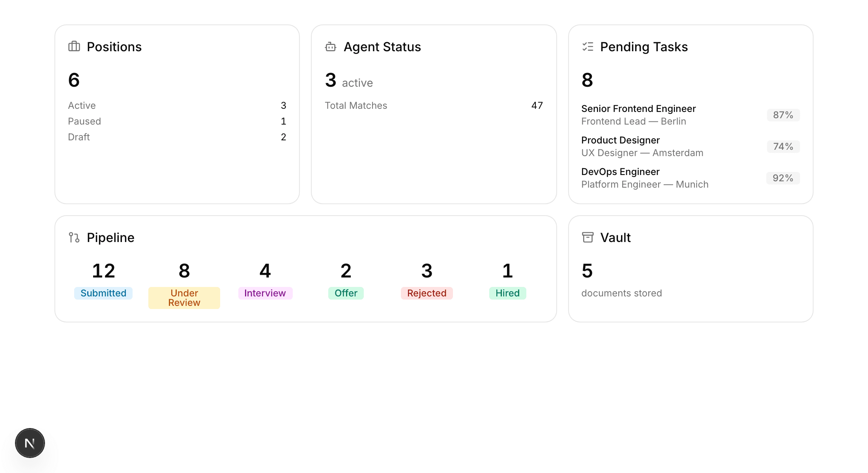Image resolution: width=868 pixels, height=473 pixels.
Task: Switch to the Interview pipeline stage
Action: click(265, 293)
